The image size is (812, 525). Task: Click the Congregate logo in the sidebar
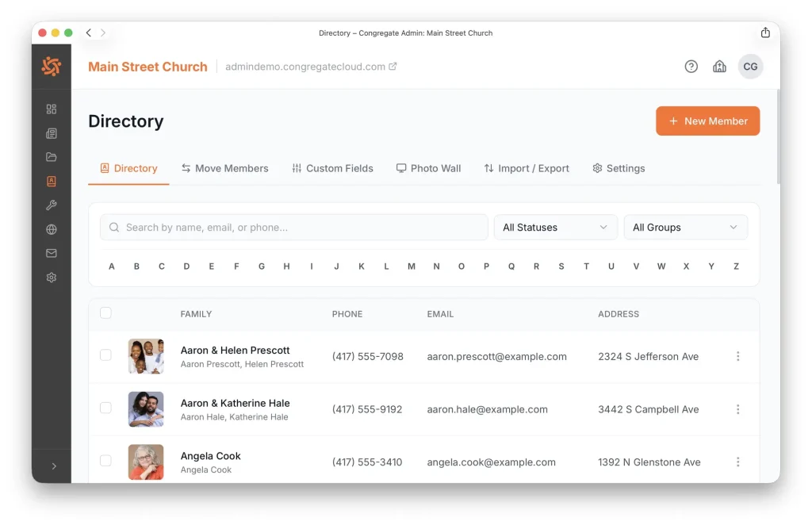52,67
